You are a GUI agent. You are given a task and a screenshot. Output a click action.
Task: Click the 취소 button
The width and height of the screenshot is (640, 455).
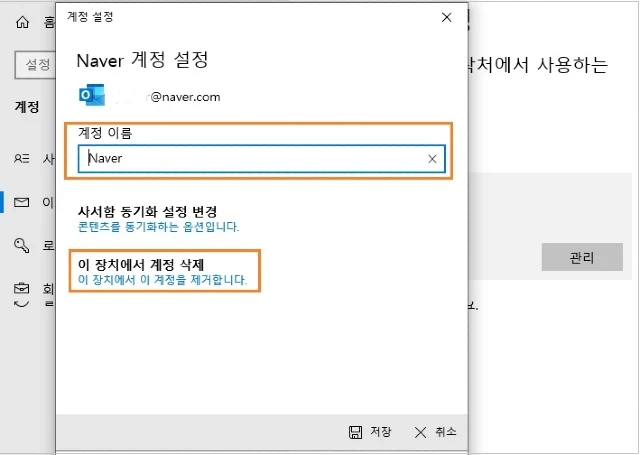tap(436, 433)
